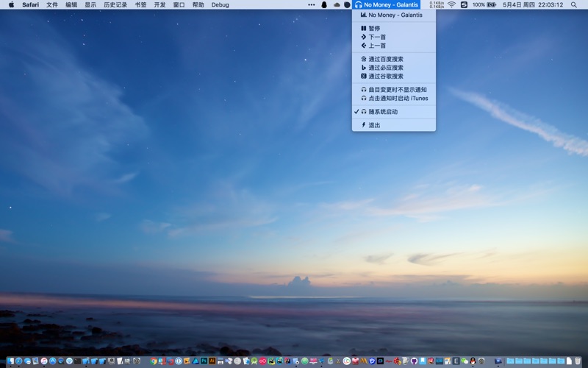Viewport: 588px width, 368px height.
Task: Click the three-dots menu bar icon
Action: (x=311, y=4)
